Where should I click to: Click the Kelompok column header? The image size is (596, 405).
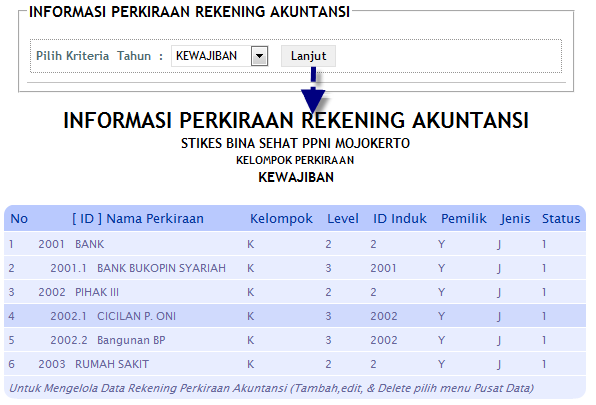coord(281,218)
